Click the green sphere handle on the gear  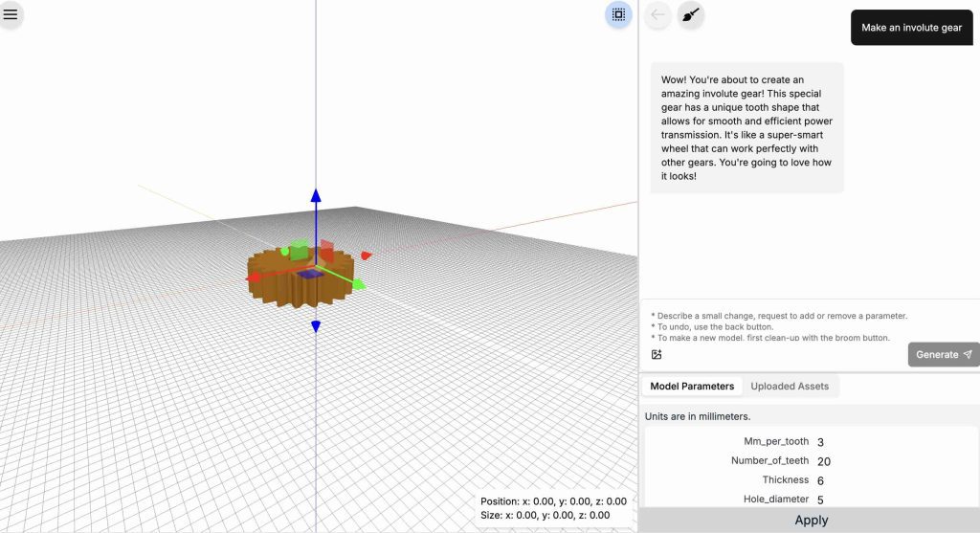point(285,252)
